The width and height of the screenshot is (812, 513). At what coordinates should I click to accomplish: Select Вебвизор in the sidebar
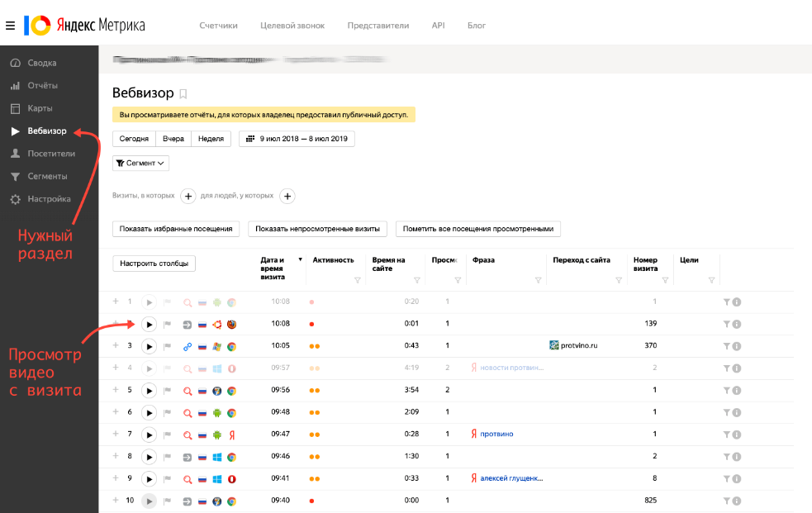pyautogui.click(x=46, y=131)
